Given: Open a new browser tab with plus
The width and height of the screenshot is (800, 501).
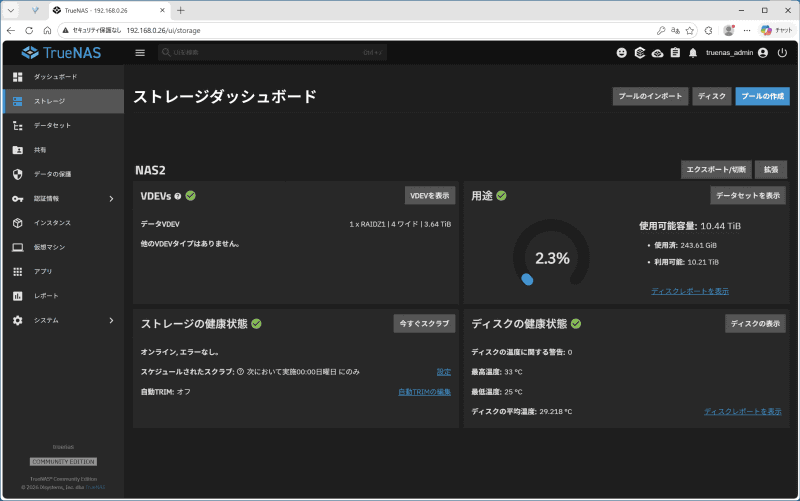Looking at the screenshot, I should pos(181,10).
